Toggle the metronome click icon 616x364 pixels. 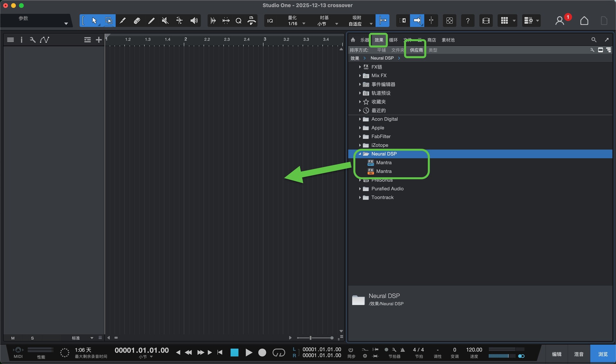pos(402,350)
